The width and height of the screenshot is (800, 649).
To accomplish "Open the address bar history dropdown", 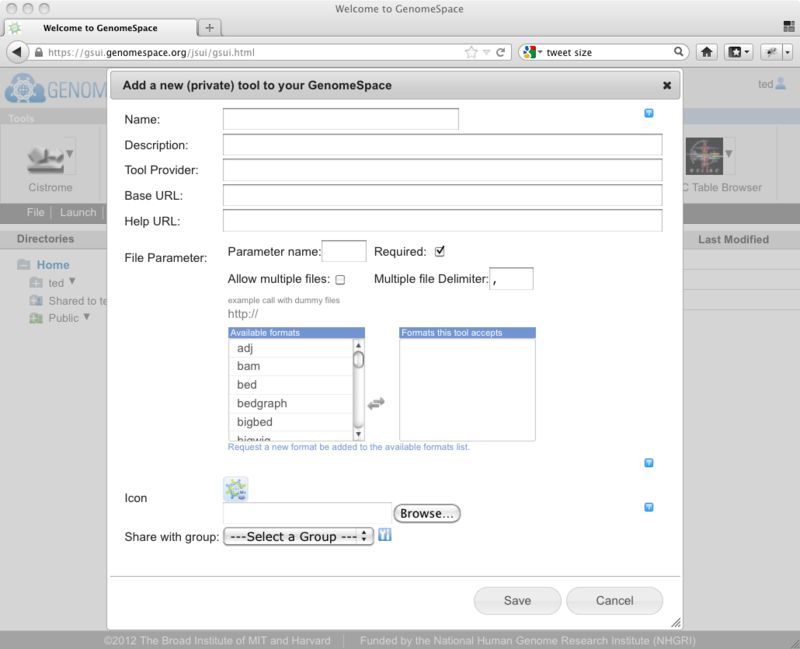I will 486,52.
